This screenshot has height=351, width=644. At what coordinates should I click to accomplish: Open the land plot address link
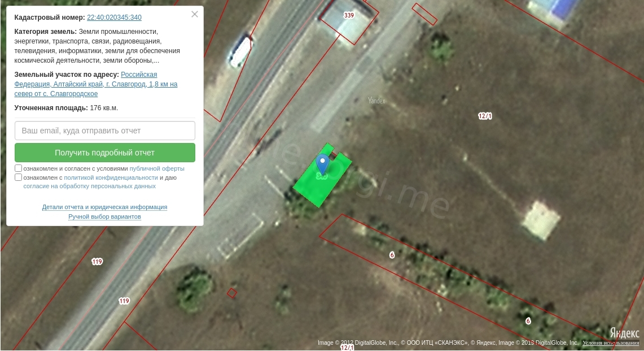(x=96, y=84)
